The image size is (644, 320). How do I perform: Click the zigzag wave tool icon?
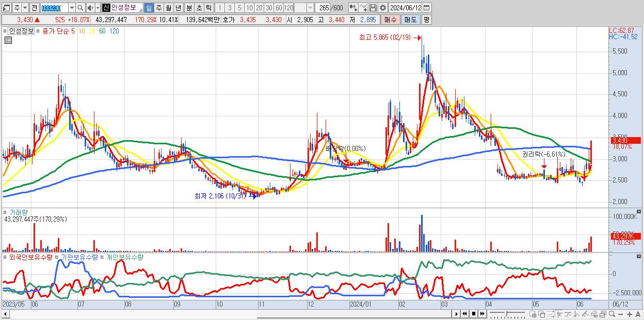click(x=577, y=314)
